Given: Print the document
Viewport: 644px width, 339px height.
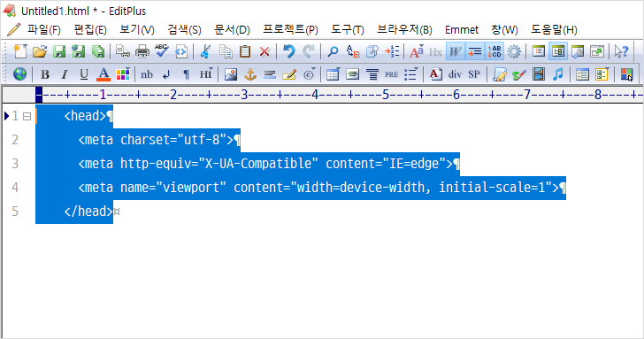Looking at the screenshot, I should click(x=142, y=51).
